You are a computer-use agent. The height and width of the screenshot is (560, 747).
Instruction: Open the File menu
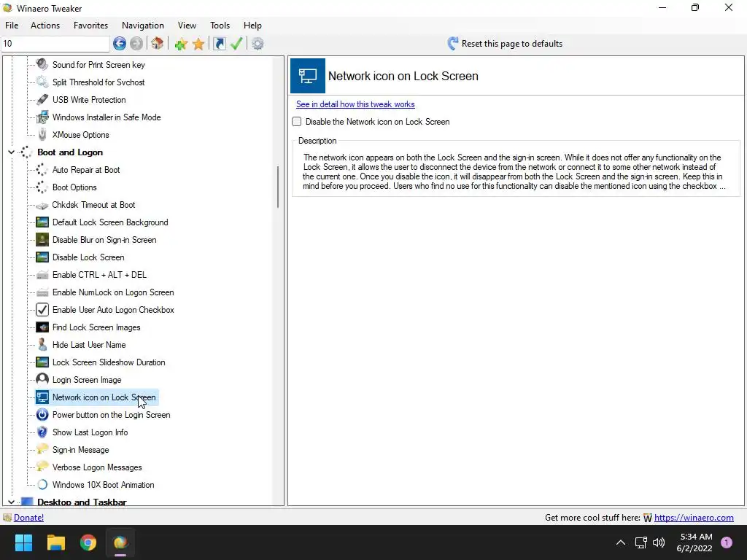[12, 26]
